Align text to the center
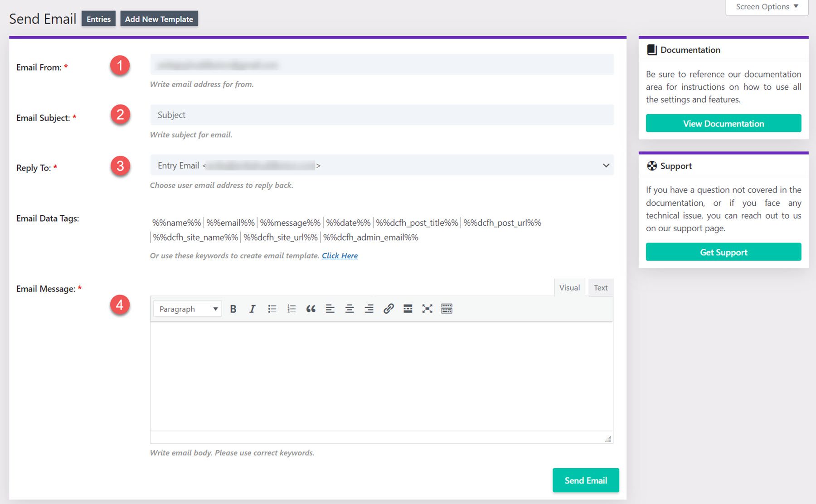 (x=350, y=309)
